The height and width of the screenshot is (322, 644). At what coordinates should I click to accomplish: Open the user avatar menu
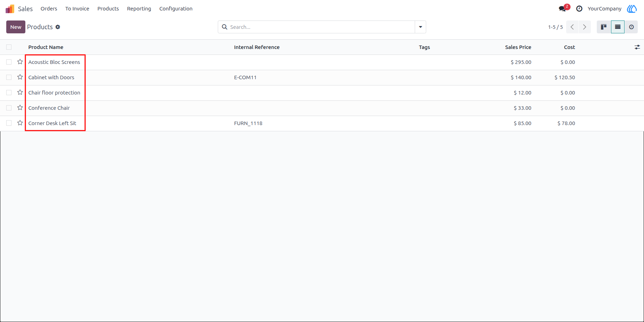632,9
